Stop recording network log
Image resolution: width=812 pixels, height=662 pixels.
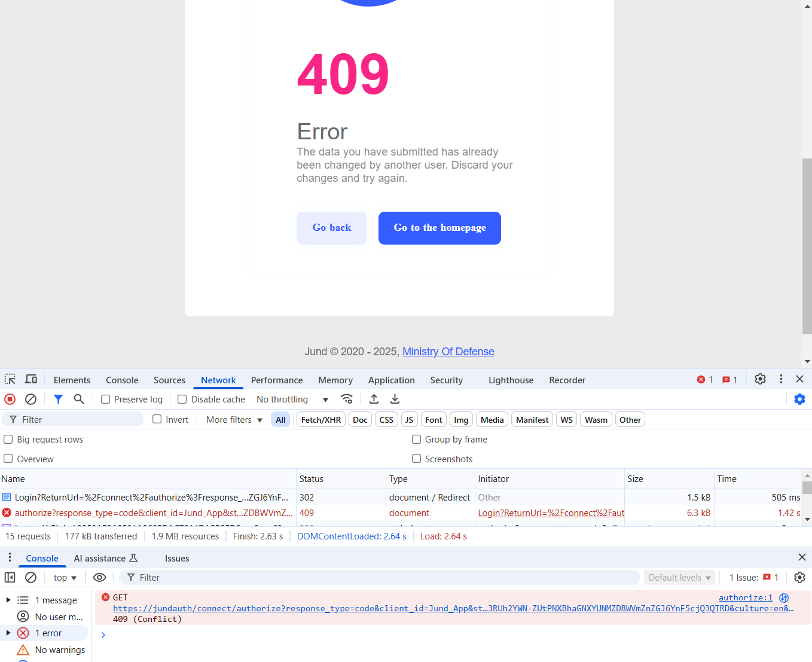[10, 399]
